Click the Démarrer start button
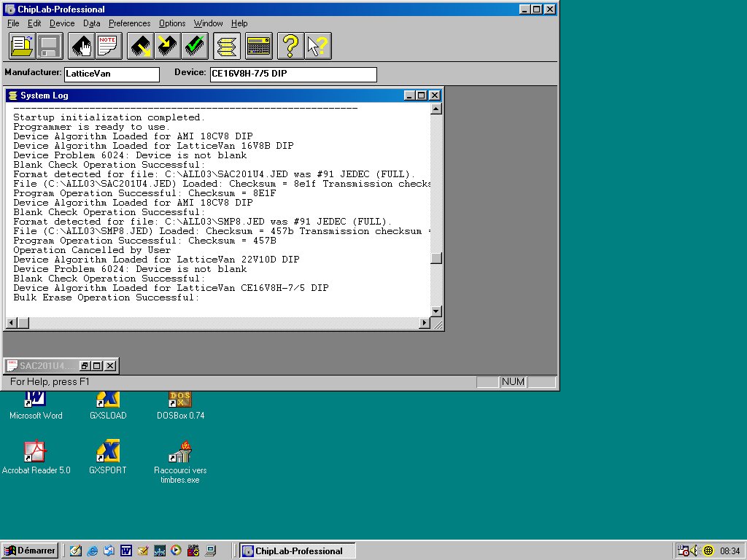747x560 pixels. tap(30, 551)
